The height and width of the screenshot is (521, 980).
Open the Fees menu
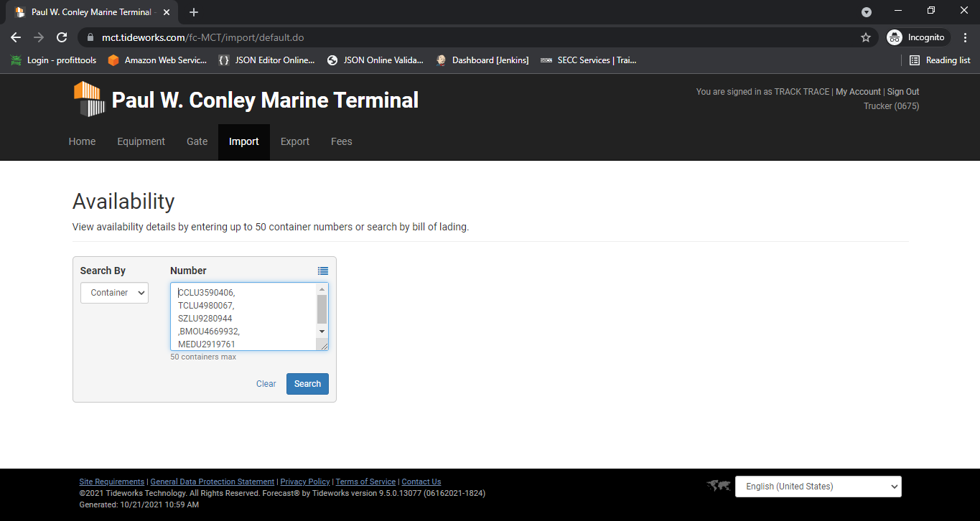pyautogui.click(x=342, y=141)
